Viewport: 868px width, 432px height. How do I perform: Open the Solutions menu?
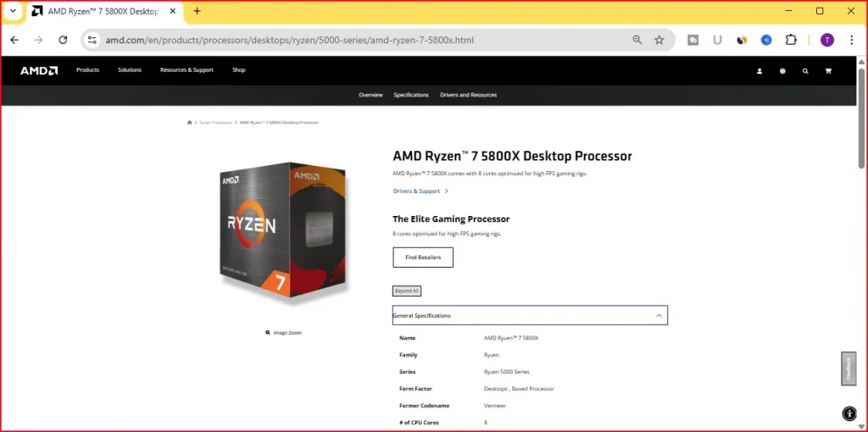point(130,70)
